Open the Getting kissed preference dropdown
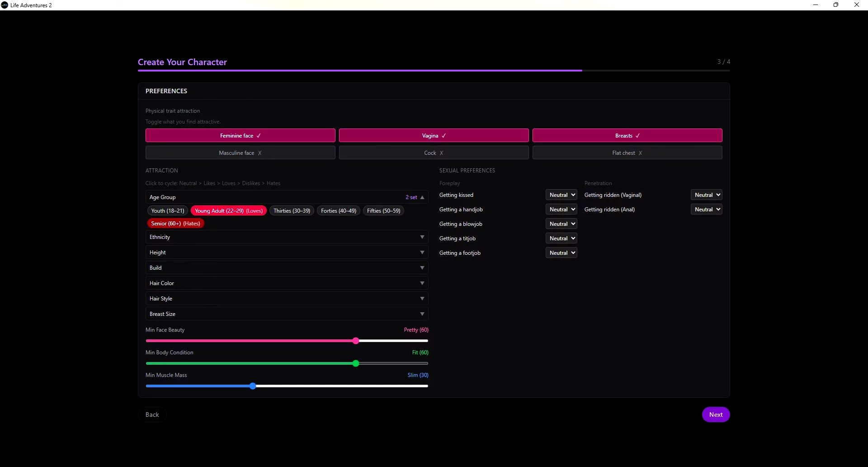The image size is (868, 467). click(x=561, y=195)
